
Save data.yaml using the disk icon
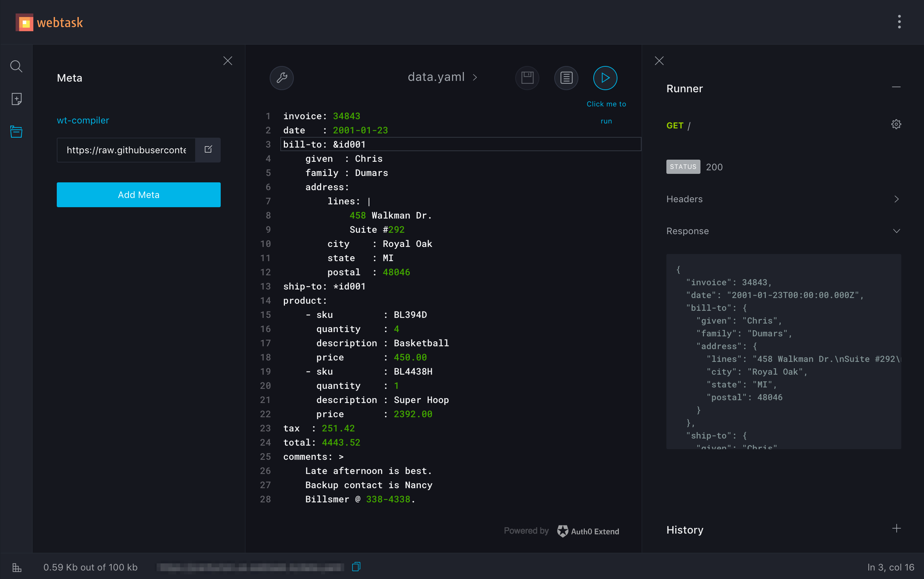527,78
